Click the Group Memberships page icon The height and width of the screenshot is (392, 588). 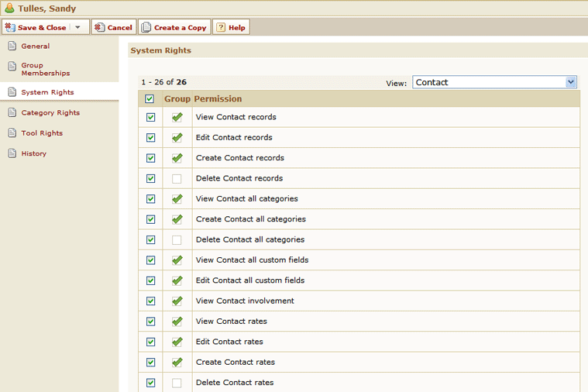click(12, 67)
